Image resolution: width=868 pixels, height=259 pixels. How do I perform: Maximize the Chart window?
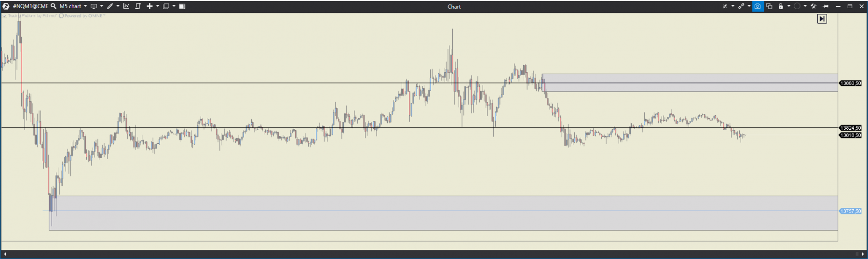(x=850, y=6)
